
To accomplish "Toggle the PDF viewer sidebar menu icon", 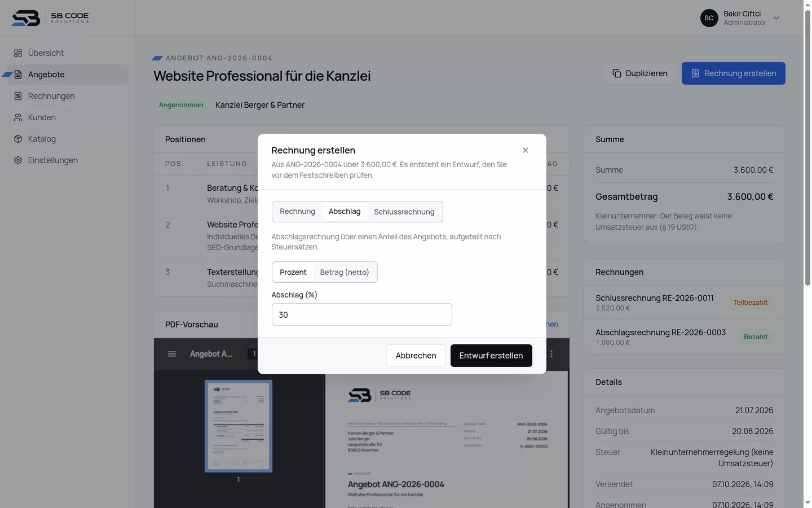I will point(172,354).
